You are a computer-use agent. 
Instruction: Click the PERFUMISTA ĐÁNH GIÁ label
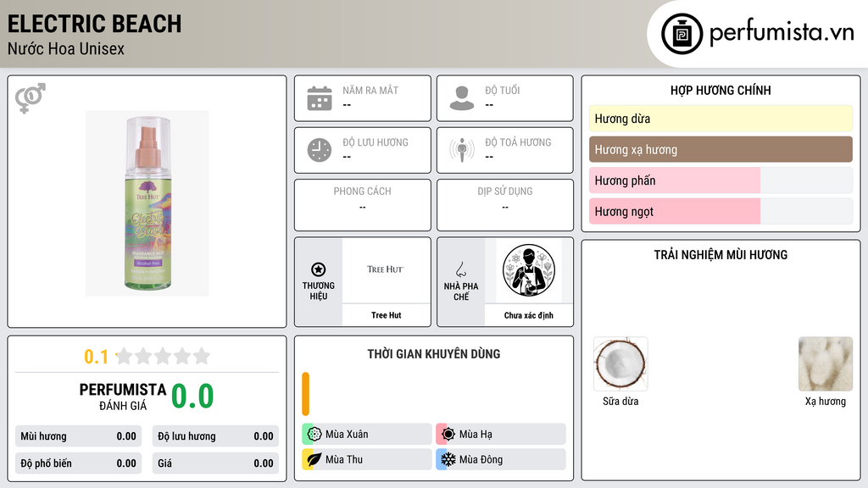point(123,396)
